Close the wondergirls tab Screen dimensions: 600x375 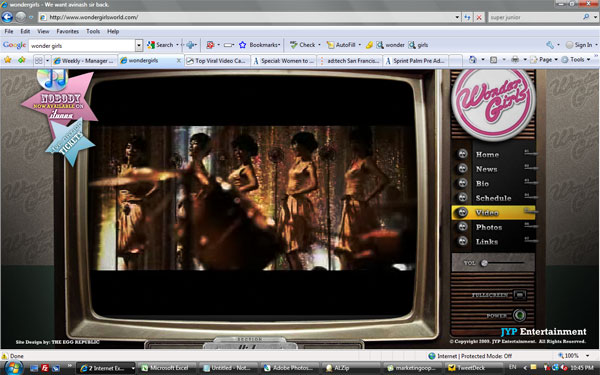point(178,60)
